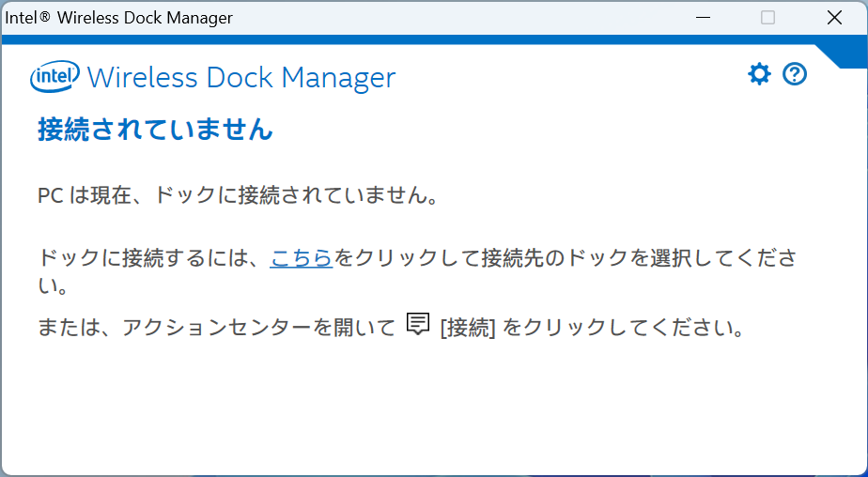Image resolution: width=868 pixels, height=477 pixels.
Task: Minimize the Wireless Dock Manager window
Action: 703,18
